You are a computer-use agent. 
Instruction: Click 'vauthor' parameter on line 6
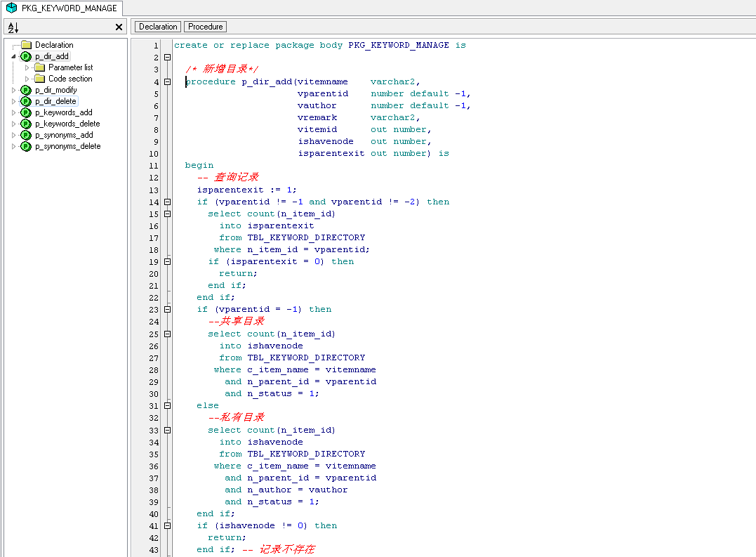[317, 105]
